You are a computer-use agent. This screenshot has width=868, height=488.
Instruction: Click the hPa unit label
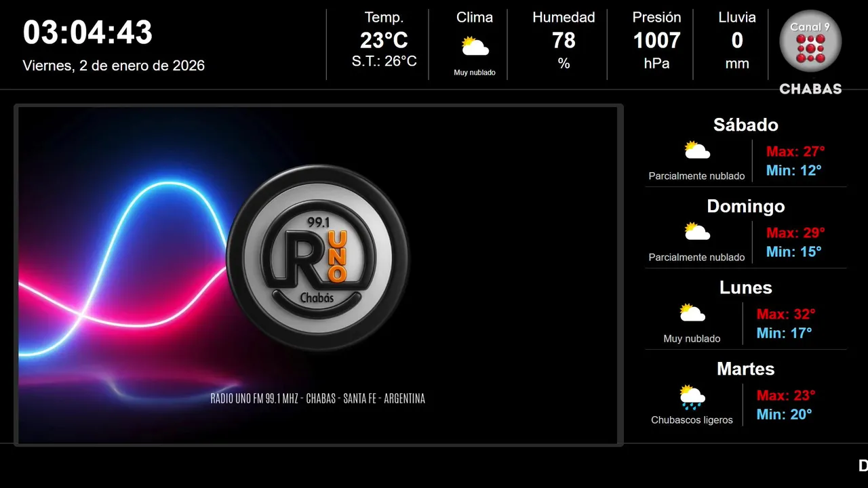coord(656,64)
